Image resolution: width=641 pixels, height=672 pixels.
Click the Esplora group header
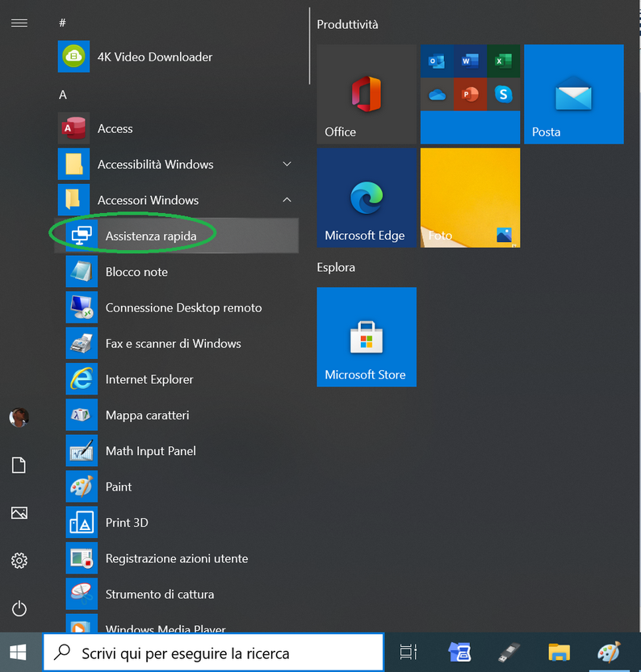point(336,268)
